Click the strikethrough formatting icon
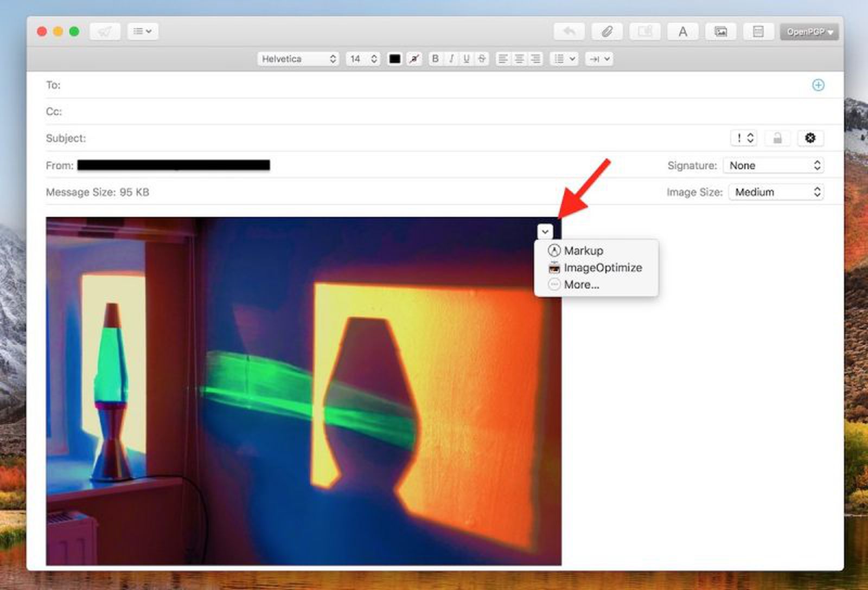Screen dimensions: 868x590 [x=481, y=59]
